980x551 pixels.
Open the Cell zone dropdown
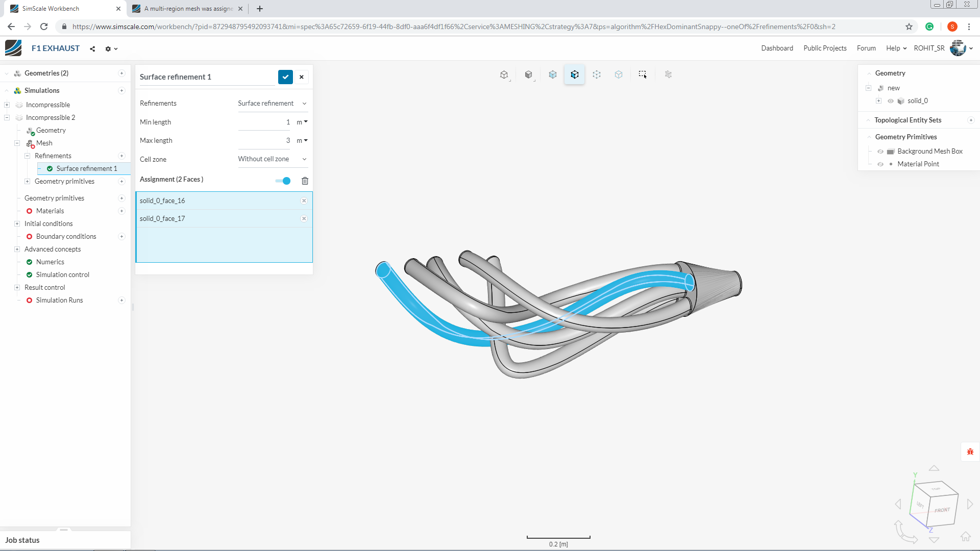tap(273, 159)
